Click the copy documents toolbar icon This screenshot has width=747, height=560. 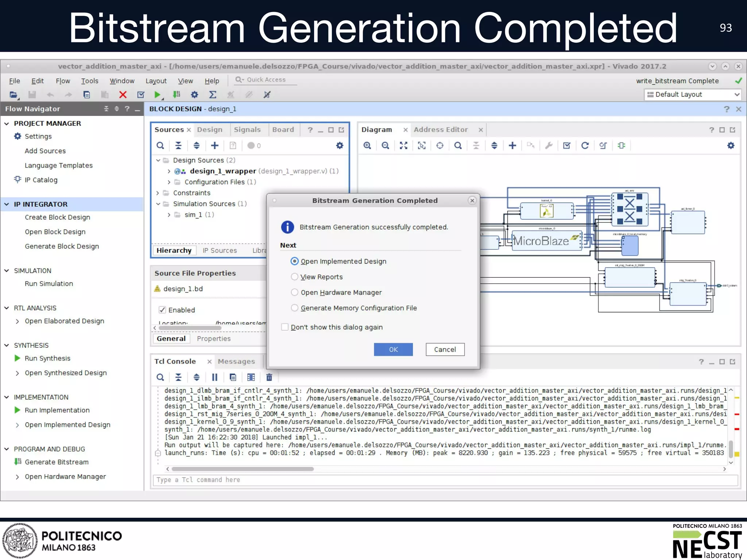(x=86, y=95)
